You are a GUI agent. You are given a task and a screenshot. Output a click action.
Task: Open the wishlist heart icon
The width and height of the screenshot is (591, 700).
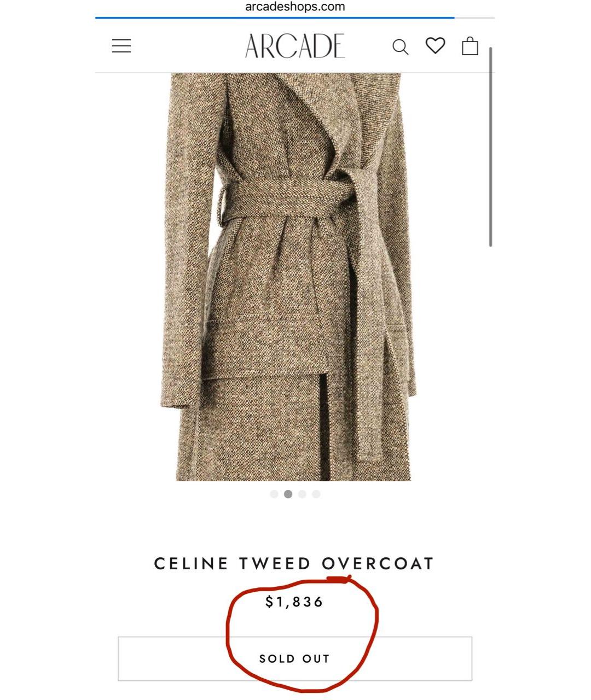pos(436,45)
